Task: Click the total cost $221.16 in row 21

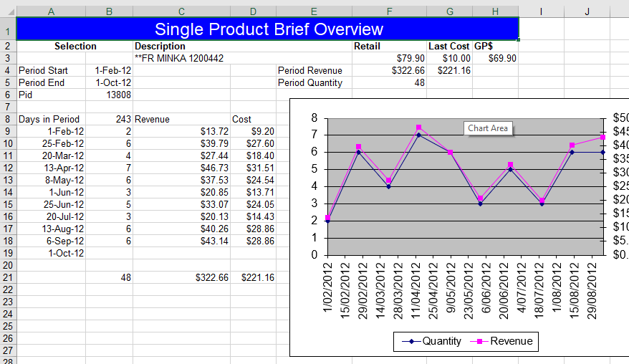Action: pos(253,278)
